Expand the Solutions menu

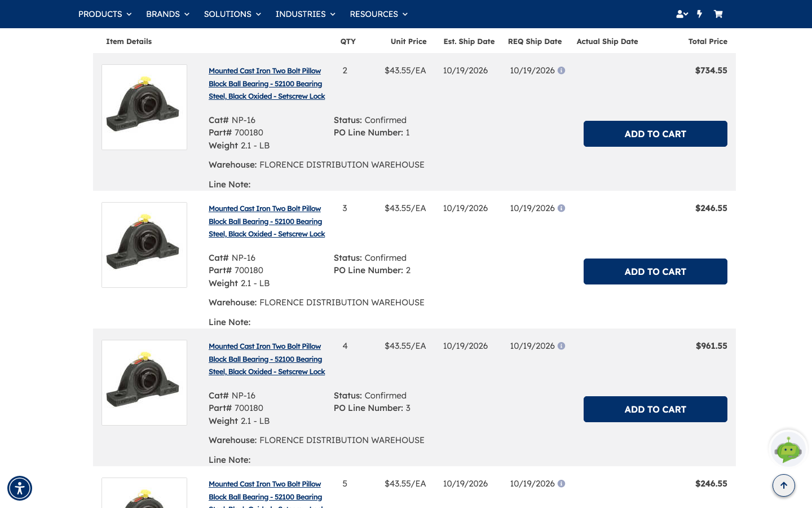(x=232, y=14)
